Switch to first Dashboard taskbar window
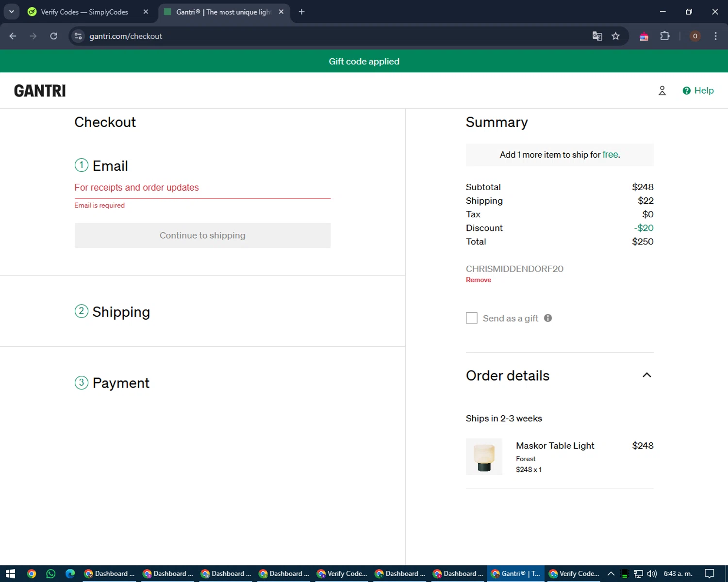The height and width of the screenshot is (582, 728). [x=109, y=574]
